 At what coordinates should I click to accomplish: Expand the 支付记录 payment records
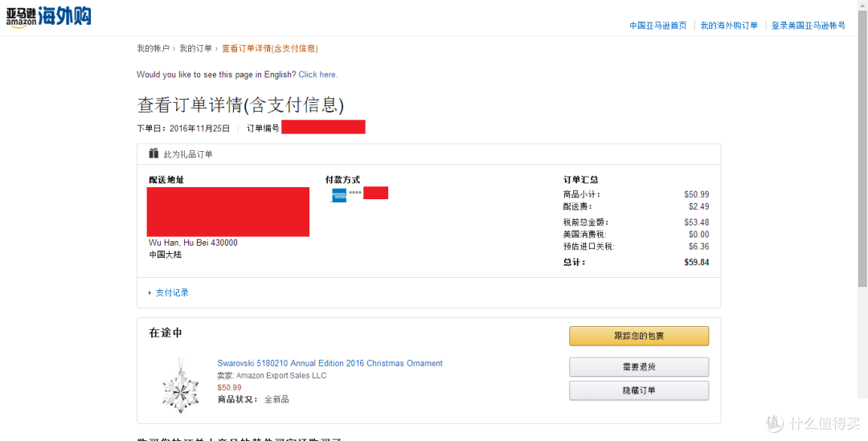(172, 292)
